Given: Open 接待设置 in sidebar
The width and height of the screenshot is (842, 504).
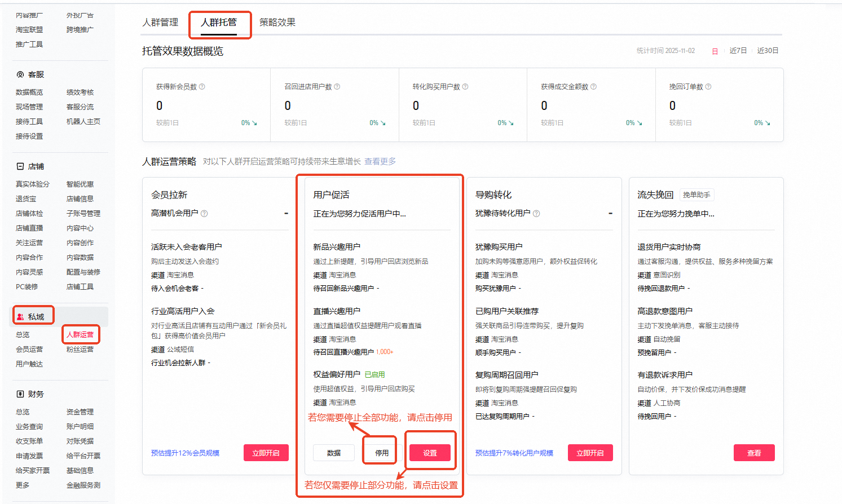Looking at the screenshot, I should pos(29,136).
